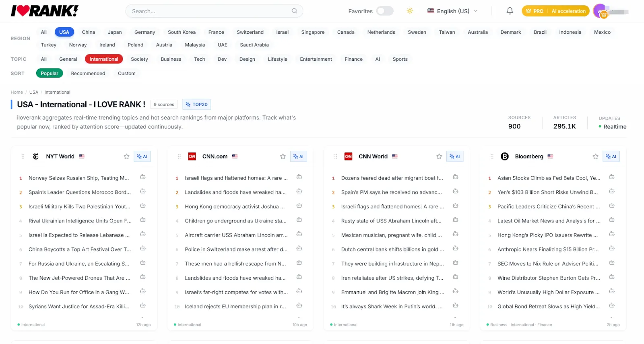Go to Home breadcrumb
This screenshot has width=644, height=344.
click(x=17, y=92)
